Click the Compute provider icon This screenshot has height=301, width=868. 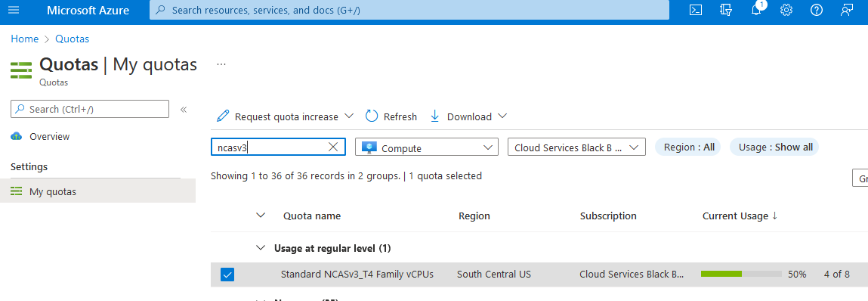click(x=369, y=147)
